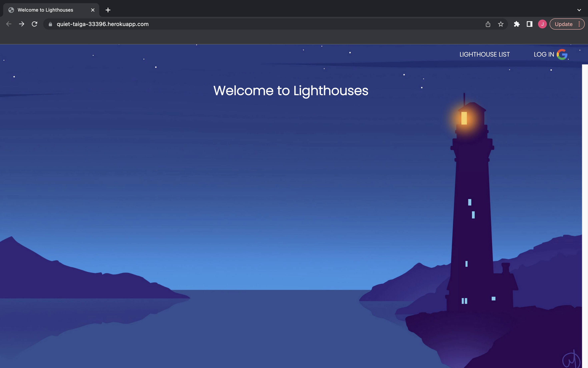Bookmark this page with the star
588x368 pixels.
click(501, 24)
